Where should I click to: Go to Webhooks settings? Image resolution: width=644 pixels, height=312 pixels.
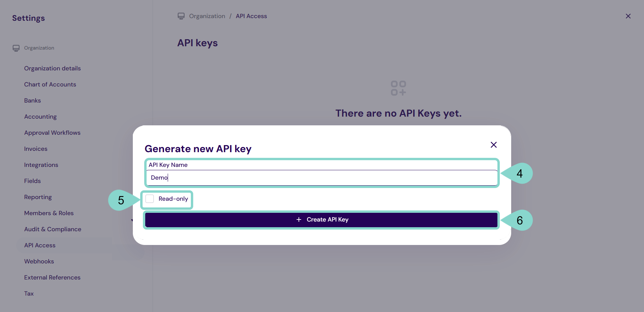point(39,261)
